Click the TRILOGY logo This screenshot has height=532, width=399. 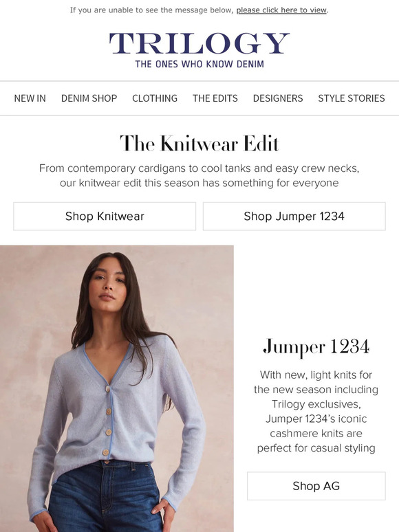coord(199,43)
